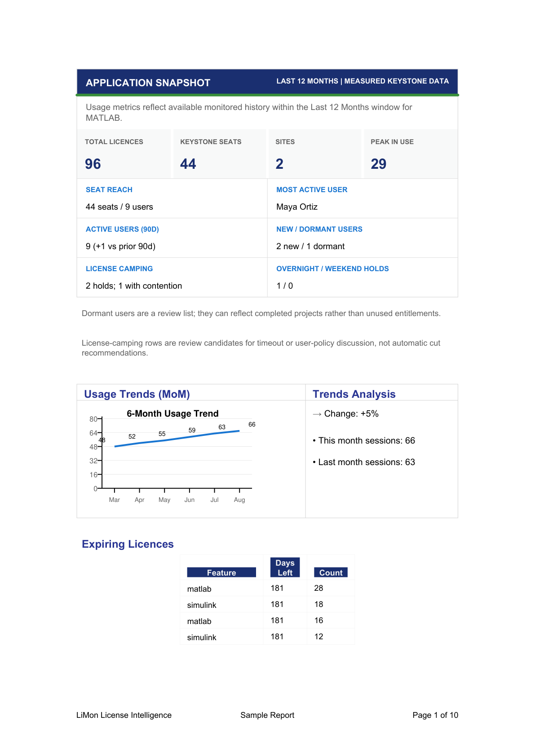Click the LICENSE CAMPING label
This screenshot has height=756, width=535.
(119, 269)
